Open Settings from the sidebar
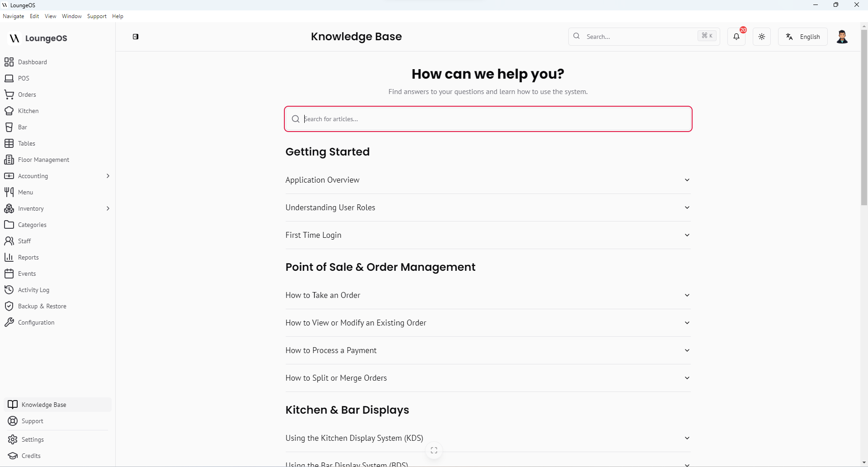Viewport: 868px width, 467px height. (33, 439)
